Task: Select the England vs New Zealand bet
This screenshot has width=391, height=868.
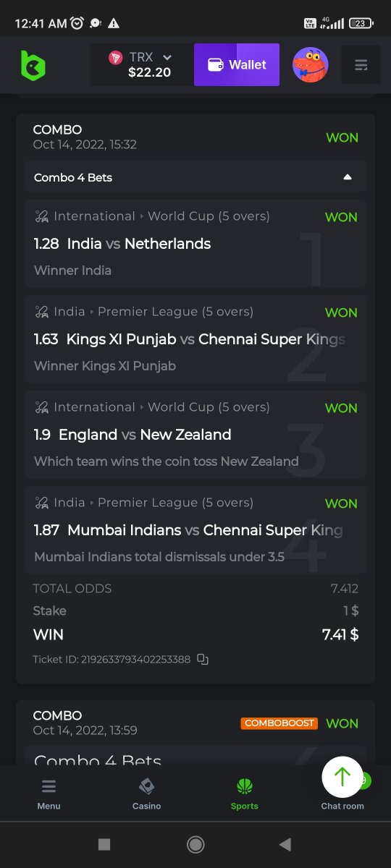Action: [195, 435]
